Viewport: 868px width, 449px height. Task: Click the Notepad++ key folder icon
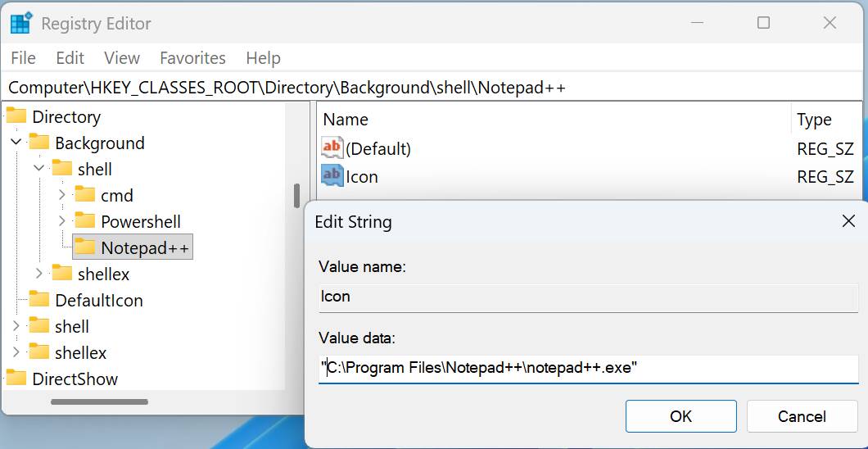click(x=84, y=247)
